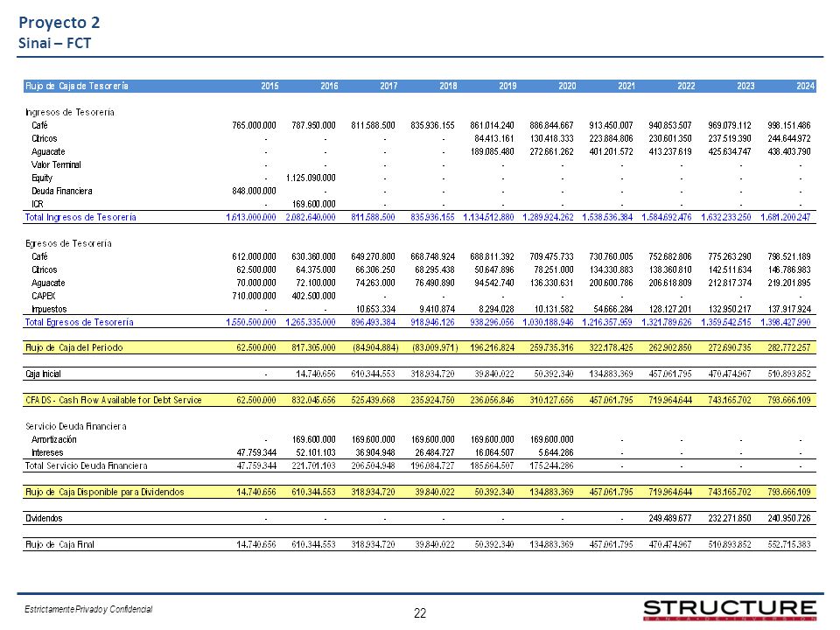
Task: Click total income value 1.681.200.247
Action: coord(786,217)
